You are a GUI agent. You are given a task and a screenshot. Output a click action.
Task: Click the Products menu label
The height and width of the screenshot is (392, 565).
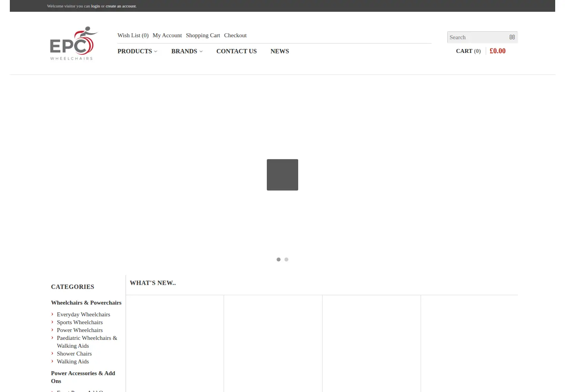pyautogui.click(x=135, y=51)
